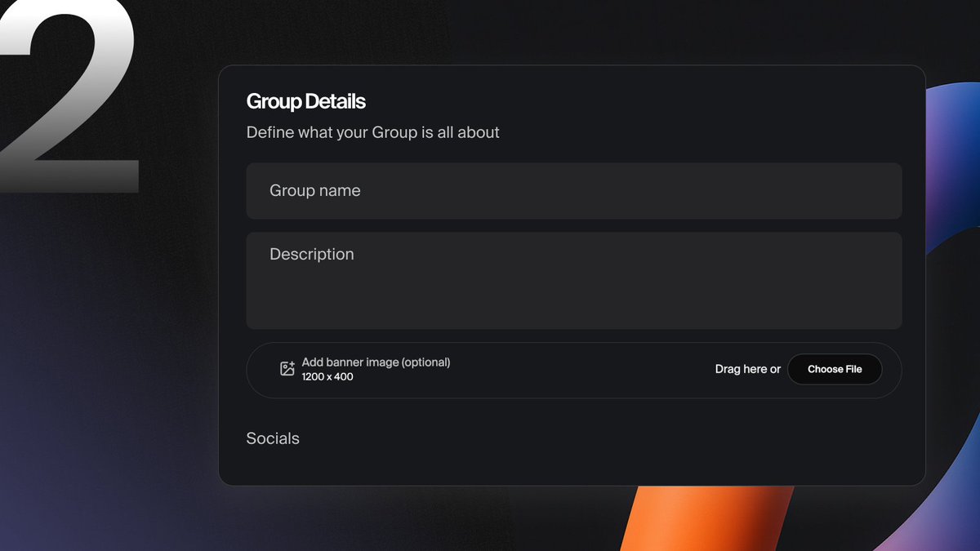The image size is (980, 551).
Task: Click the Socials section heading
Action: (273, 438)
